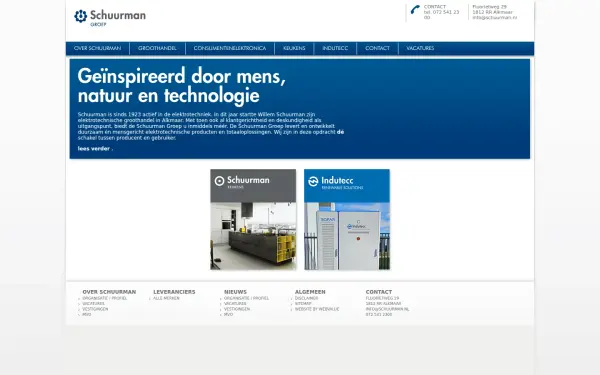Viewport: 600px width, 375px height.
Task: Open the Contact item in the blue navigation bar
Action: coord(377,48)
